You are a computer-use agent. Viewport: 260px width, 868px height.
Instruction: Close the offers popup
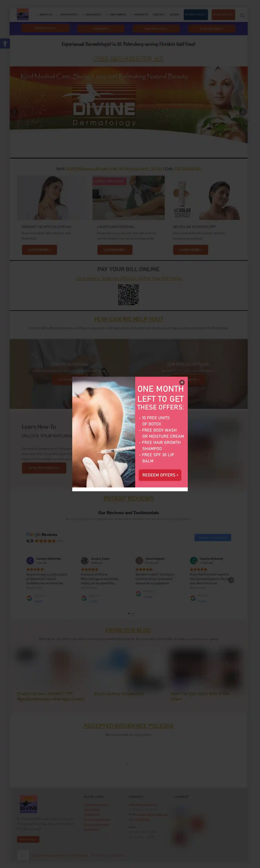click(182, 382)
